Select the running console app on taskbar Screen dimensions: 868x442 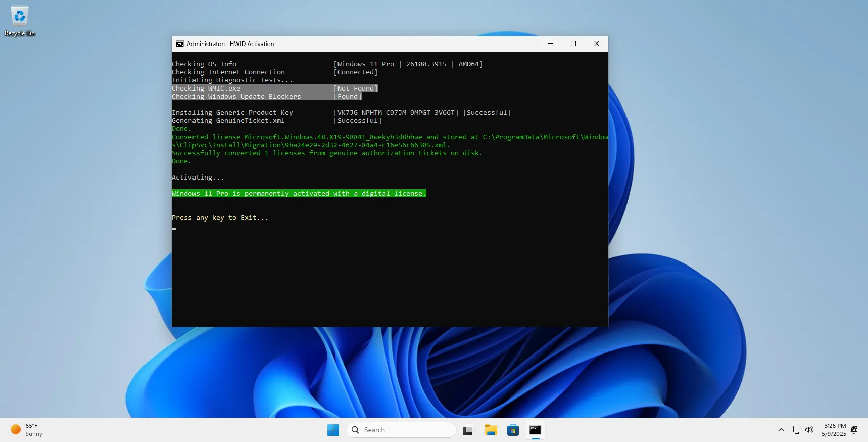click(x=535, y=430)
